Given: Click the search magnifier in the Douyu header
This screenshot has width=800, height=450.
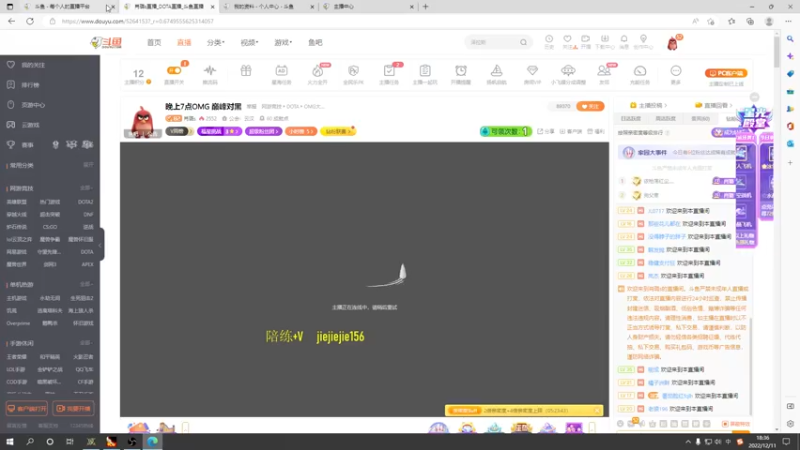Looking at the screenshot, I should pyautogui.click(x=523, y=42).
